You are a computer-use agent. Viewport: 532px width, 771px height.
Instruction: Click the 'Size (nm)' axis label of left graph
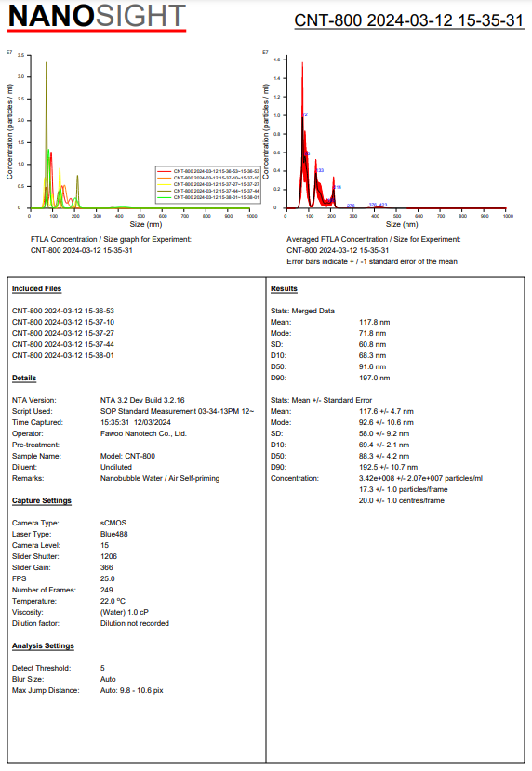coord(146,224)
